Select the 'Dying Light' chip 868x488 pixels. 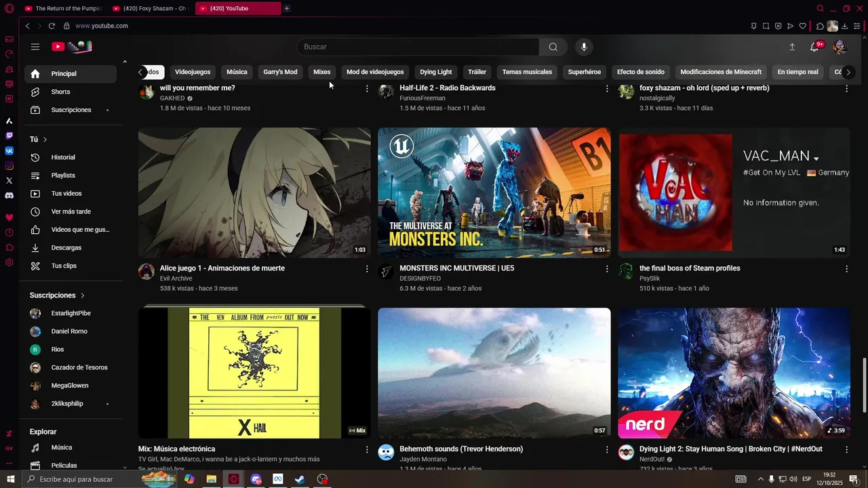click(x=436, y=72)
